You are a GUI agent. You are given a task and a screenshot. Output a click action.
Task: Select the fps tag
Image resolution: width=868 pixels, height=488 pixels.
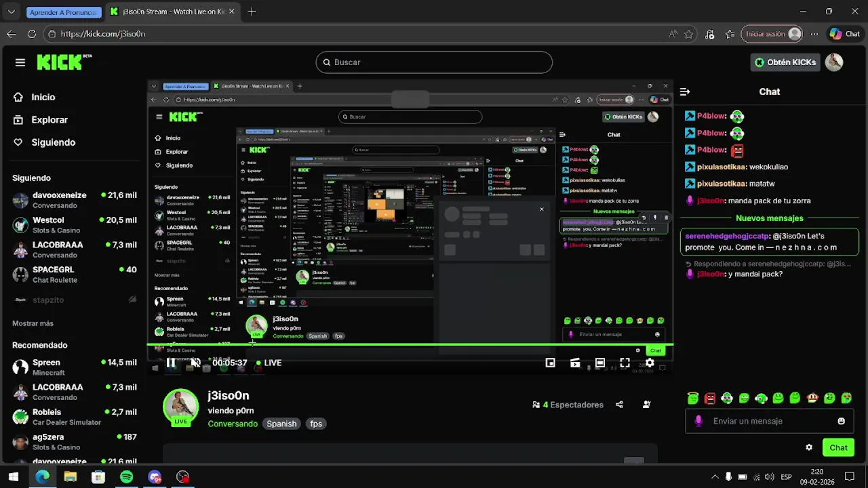click(316, 424)
